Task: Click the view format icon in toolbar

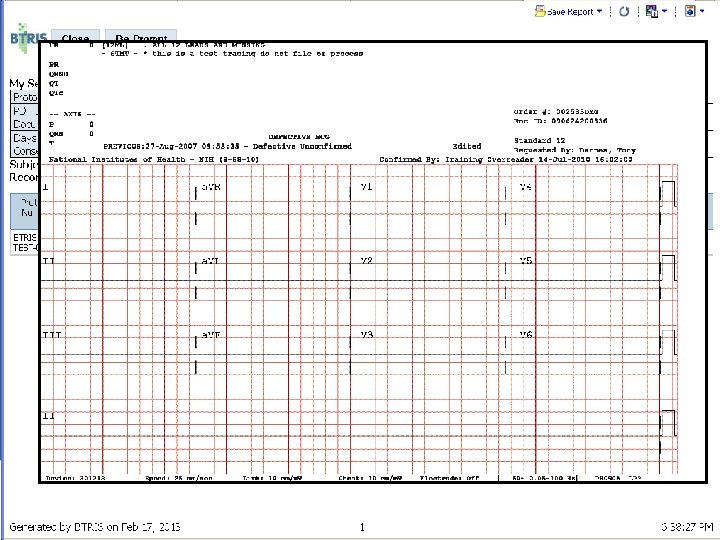Action: pos(651,11)
